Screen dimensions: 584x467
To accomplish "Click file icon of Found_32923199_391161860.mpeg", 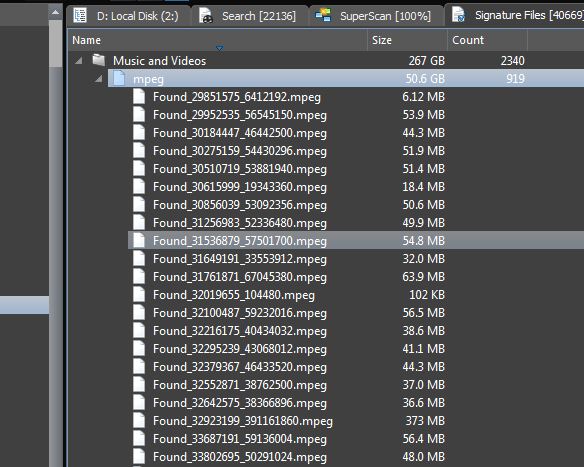I will coord(139,420).
